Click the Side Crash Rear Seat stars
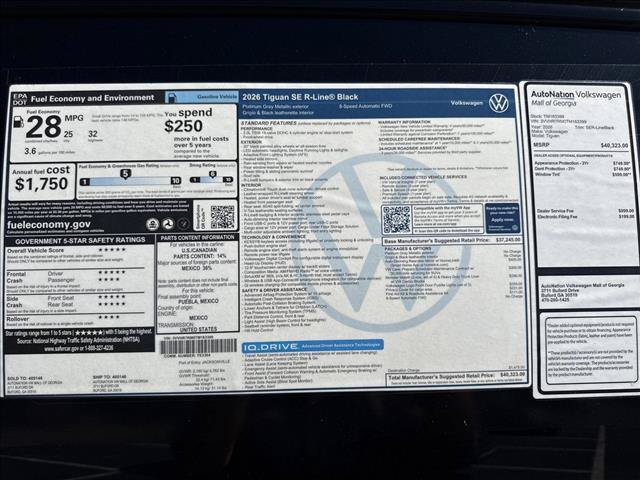This screenshot has height=480, width=640. tap(111, 304)
